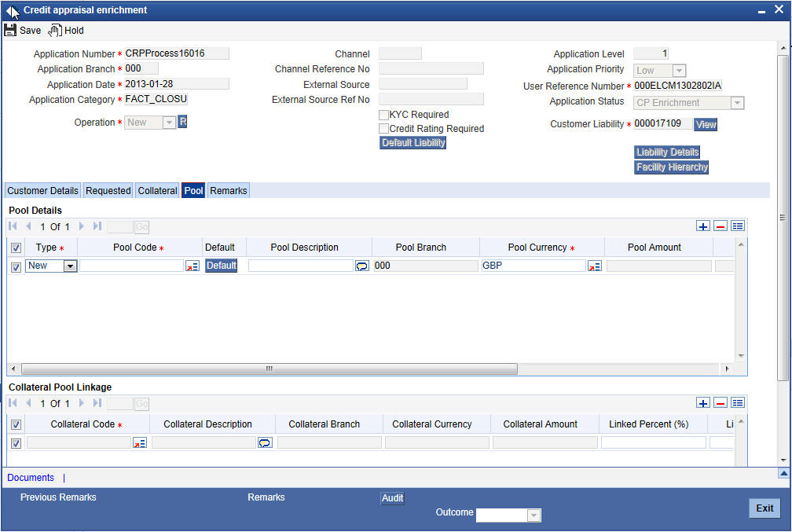792x532 pixels.
Task: Click the Pool Code input field
Action: click(x=131, y=266)
